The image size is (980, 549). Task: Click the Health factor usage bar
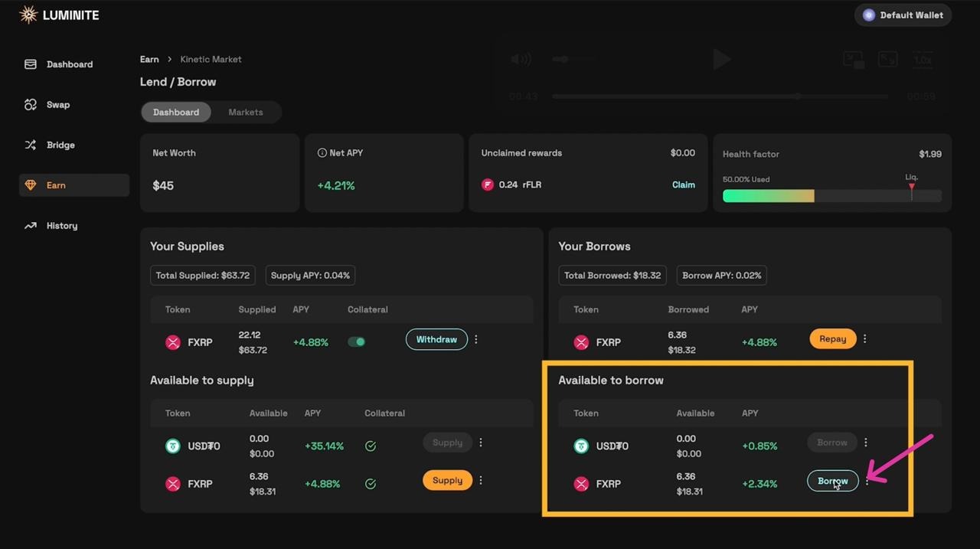(831, 196)
